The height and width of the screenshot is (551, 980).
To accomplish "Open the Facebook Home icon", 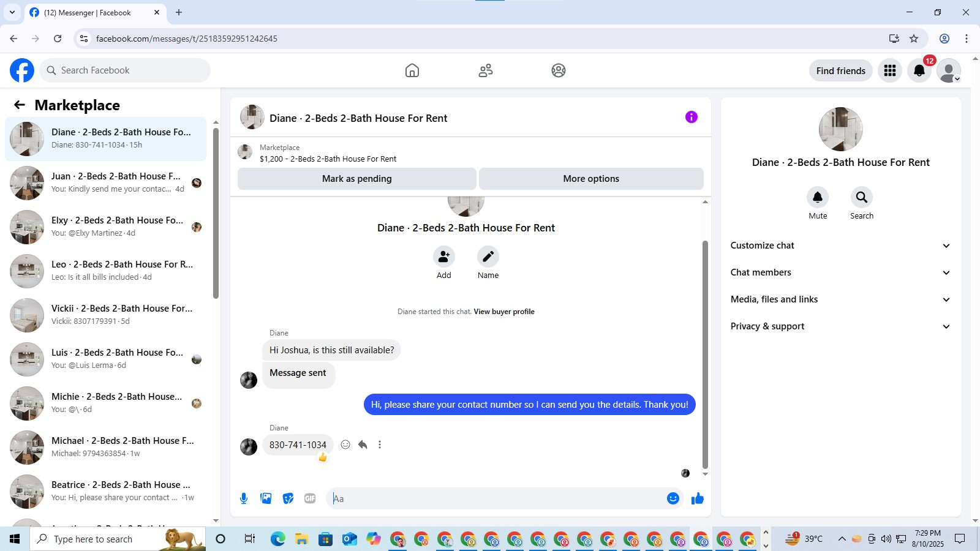I will tap(412, 70).
